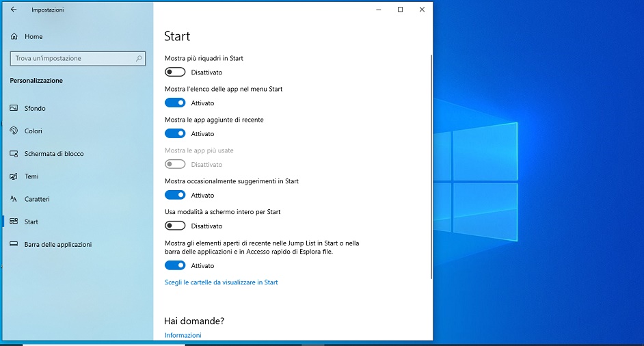Enable schermo intero per Start toggle
The height and width of the screenshot is (346, 644).
click(x=175, y=226)
